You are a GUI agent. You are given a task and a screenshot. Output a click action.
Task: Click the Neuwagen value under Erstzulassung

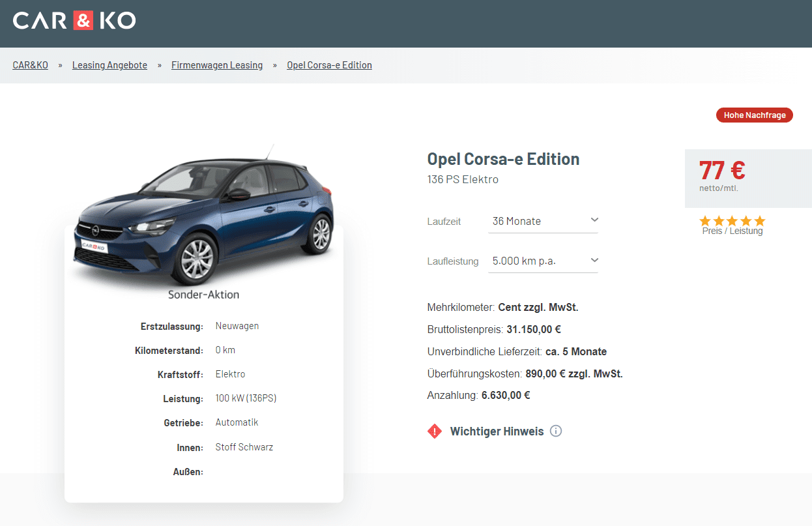pos(237,326)
